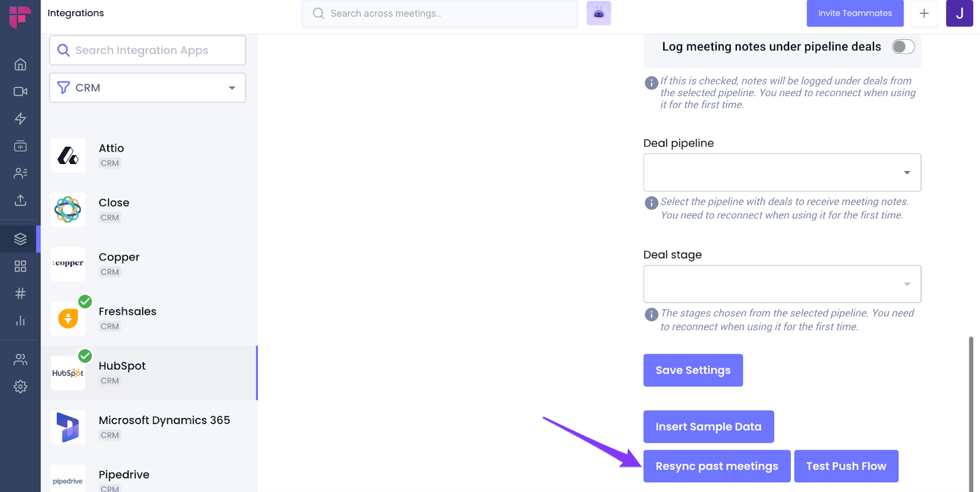This screenshot has width=980, height=492.
Task: Select the layers integrations sidebar icon
Action: [20, 239]
